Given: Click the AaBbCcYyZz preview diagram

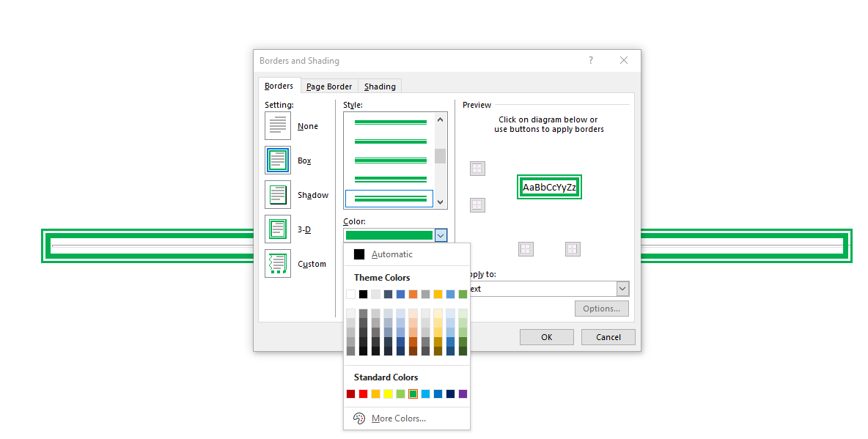Looking at the screenshot, I should (x=549, y=187).
